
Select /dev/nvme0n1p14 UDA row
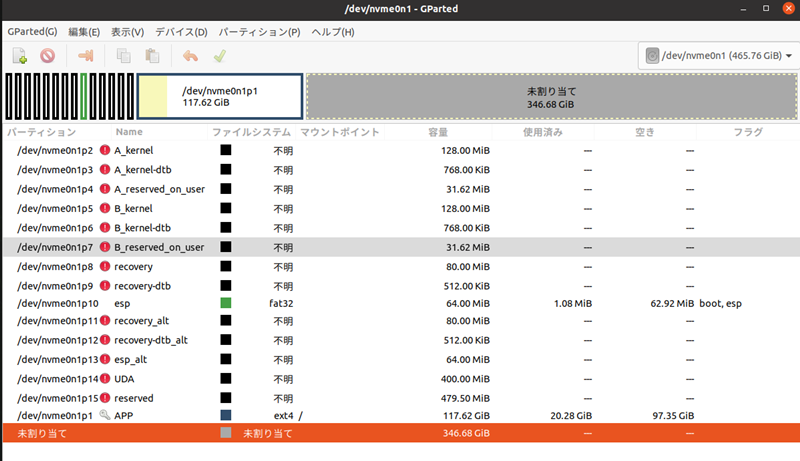[x=401, y=379]
